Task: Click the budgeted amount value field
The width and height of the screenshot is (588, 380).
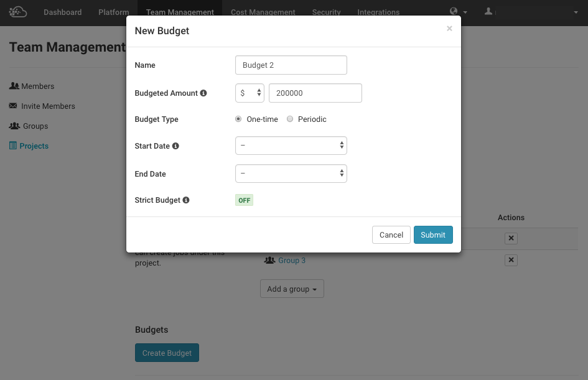Action: tap(315, 93)
